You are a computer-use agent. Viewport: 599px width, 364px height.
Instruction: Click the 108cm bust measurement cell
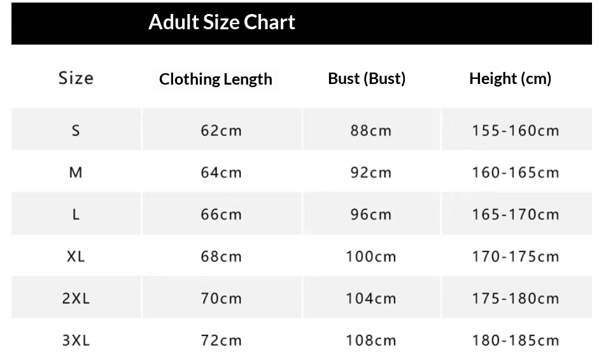(x=370, y=340)
